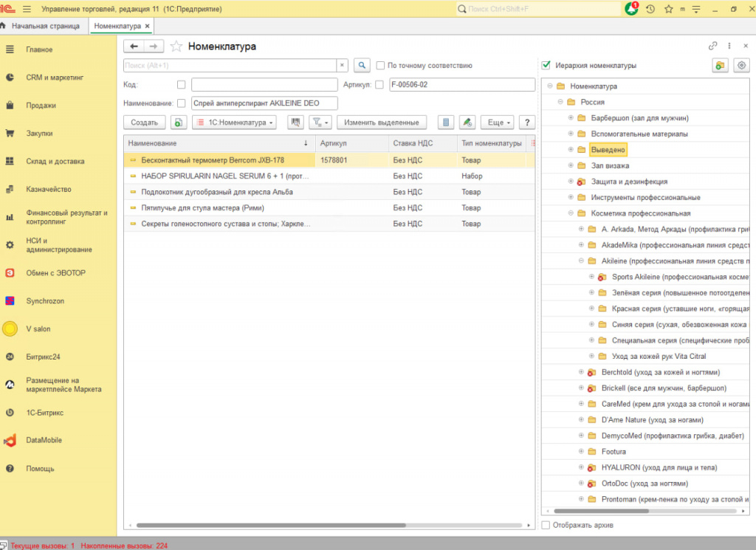
Task: Click Изменить выделенные button
Action: (382, 123)
